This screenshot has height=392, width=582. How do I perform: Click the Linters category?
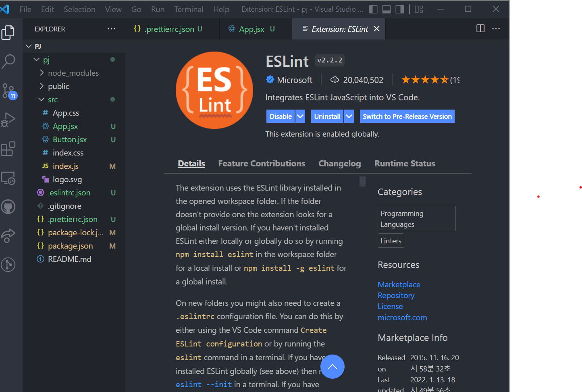391,241
